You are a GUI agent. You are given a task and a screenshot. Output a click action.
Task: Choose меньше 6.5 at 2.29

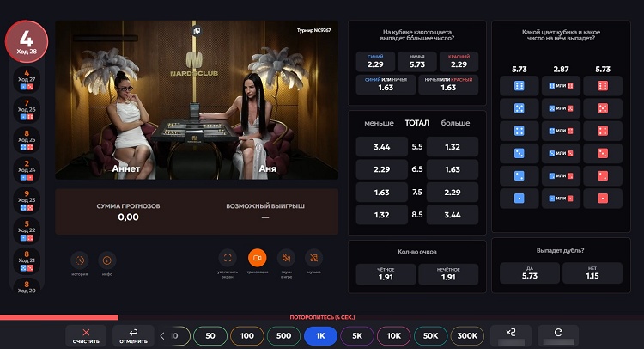point(382,169)
